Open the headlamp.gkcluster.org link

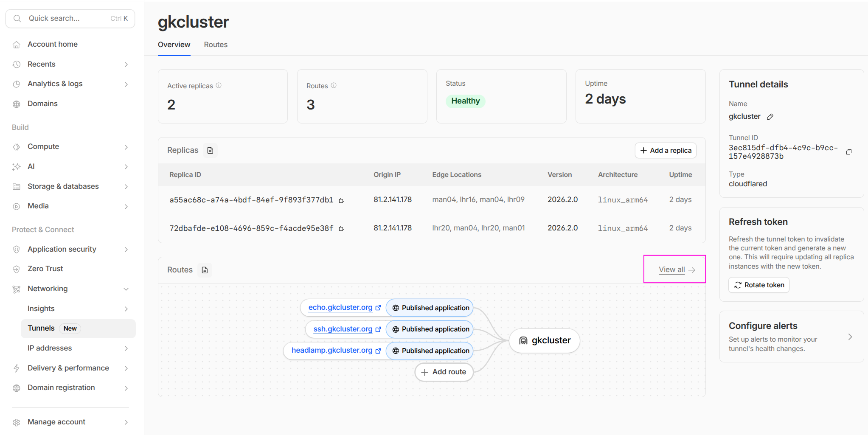point(331,350)
